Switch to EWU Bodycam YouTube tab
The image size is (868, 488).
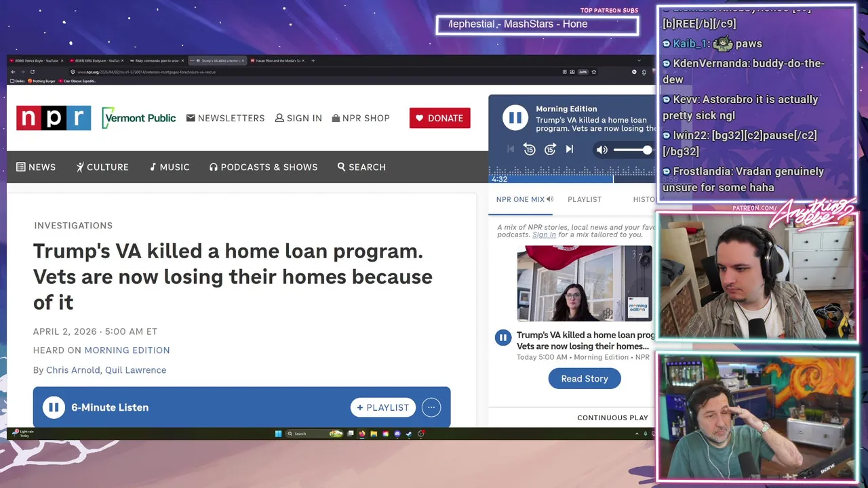96,60
